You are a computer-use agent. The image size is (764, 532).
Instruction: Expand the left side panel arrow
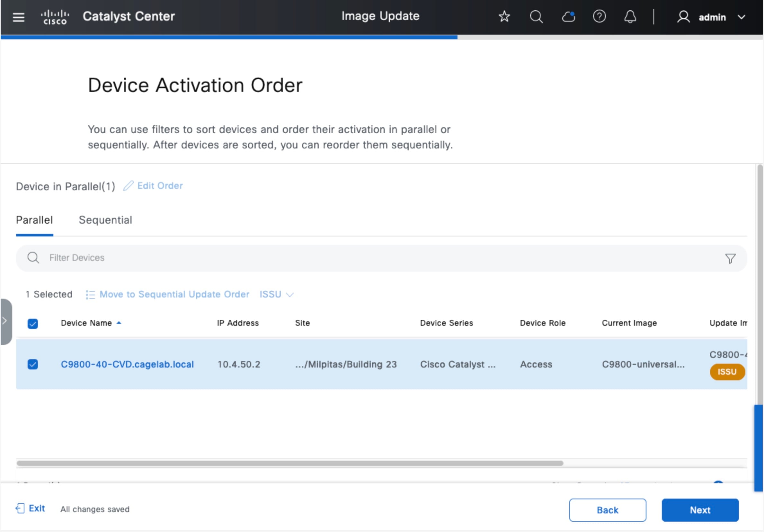tap(4, 321)
